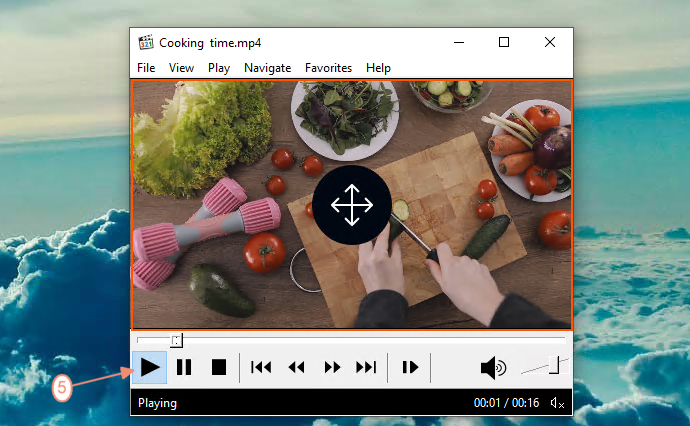This screenshot has height=426, width=690.
Task: Stop the video with the square button
Action: (219, 367)
